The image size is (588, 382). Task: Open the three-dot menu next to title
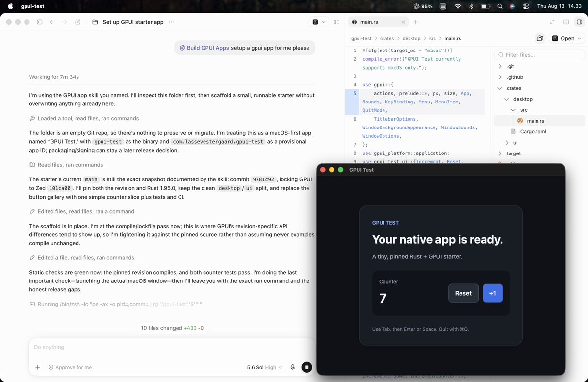[171, 22]
